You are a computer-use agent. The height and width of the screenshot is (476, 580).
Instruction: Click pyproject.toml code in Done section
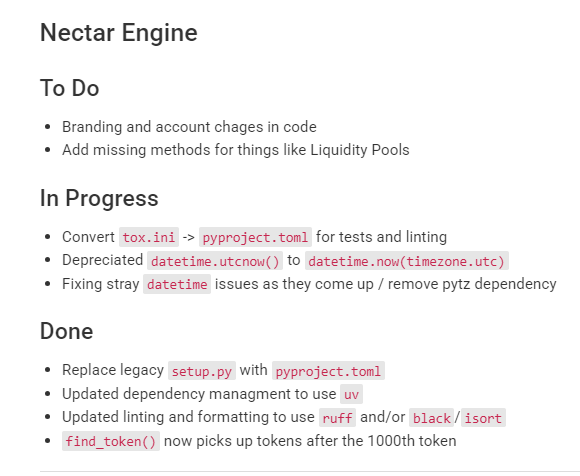(328, 371)
